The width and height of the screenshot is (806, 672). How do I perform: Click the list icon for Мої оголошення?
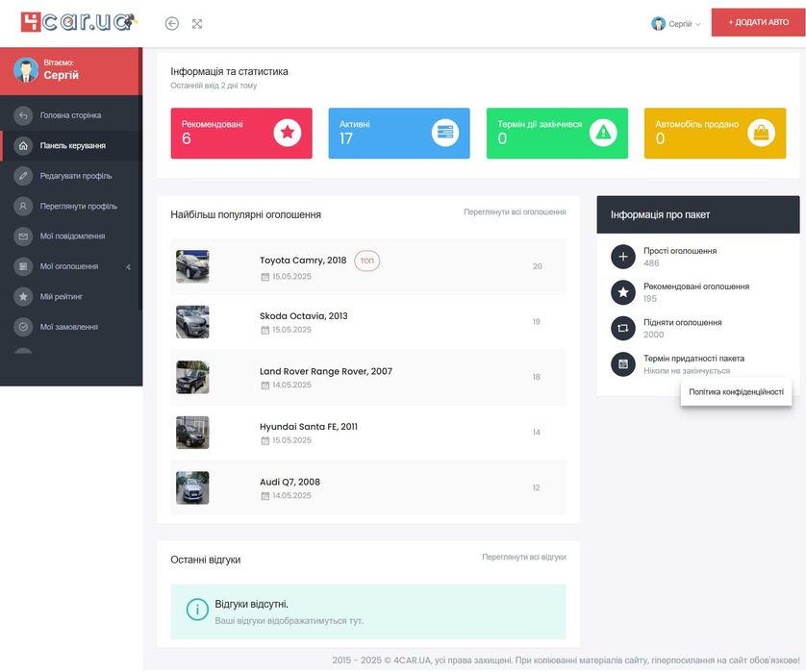coord(23,266)
